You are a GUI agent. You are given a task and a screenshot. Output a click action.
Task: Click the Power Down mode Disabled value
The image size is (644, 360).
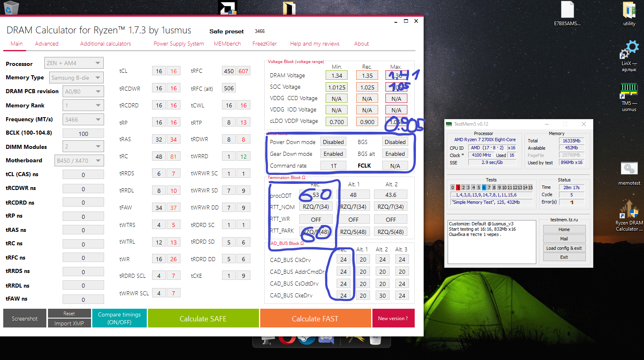click(x=333, y=142)
